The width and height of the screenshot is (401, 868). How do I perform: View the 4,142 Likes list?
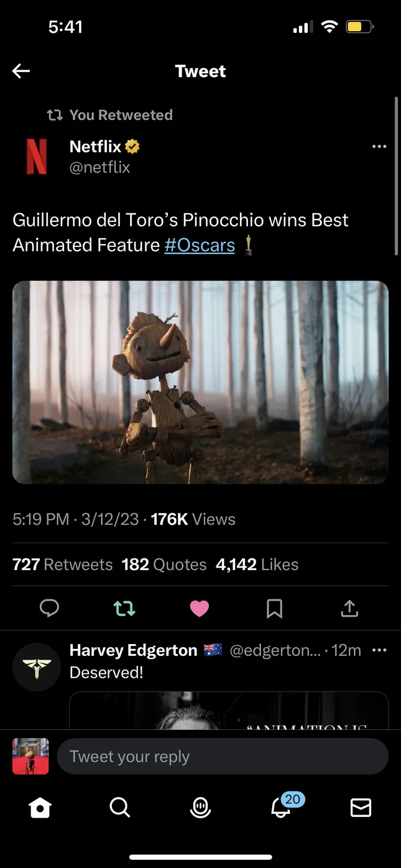pyautogui.click(x=257, y=565)
